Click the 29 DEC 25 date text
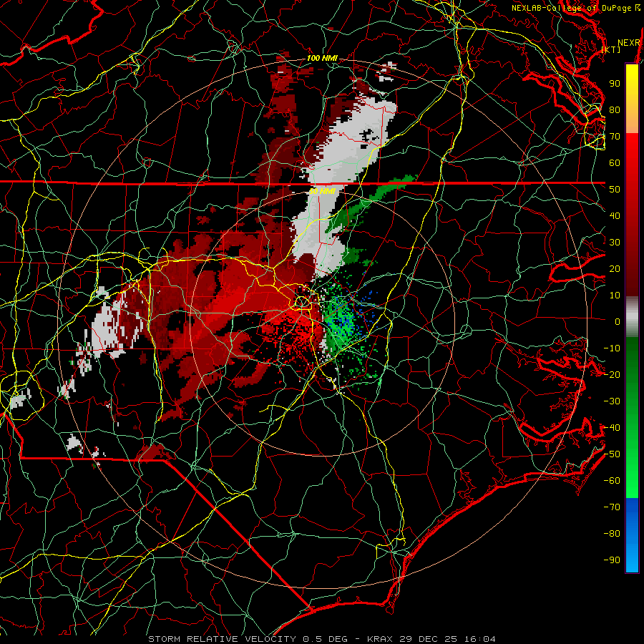 (428, 639)
